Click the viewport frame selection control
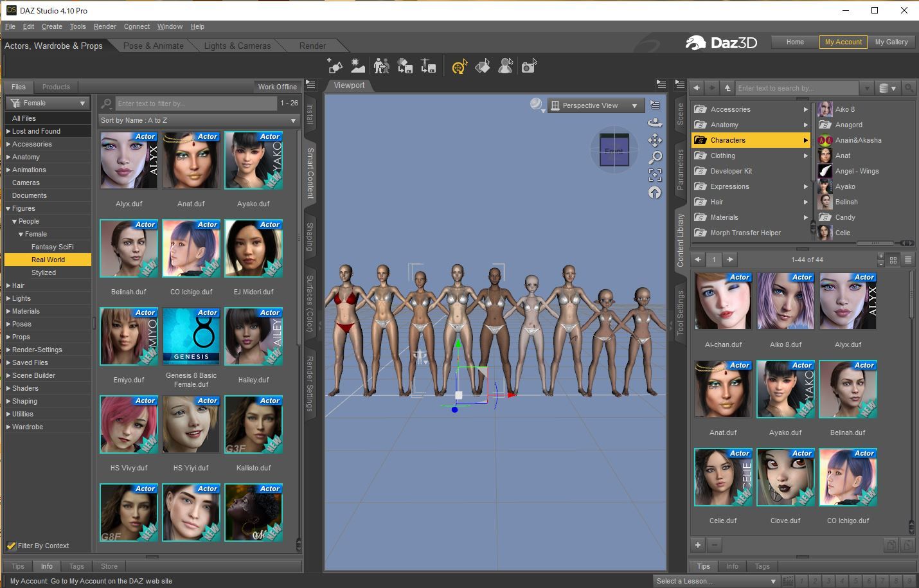This screenshot has width=919, height=588. [655, 175]
